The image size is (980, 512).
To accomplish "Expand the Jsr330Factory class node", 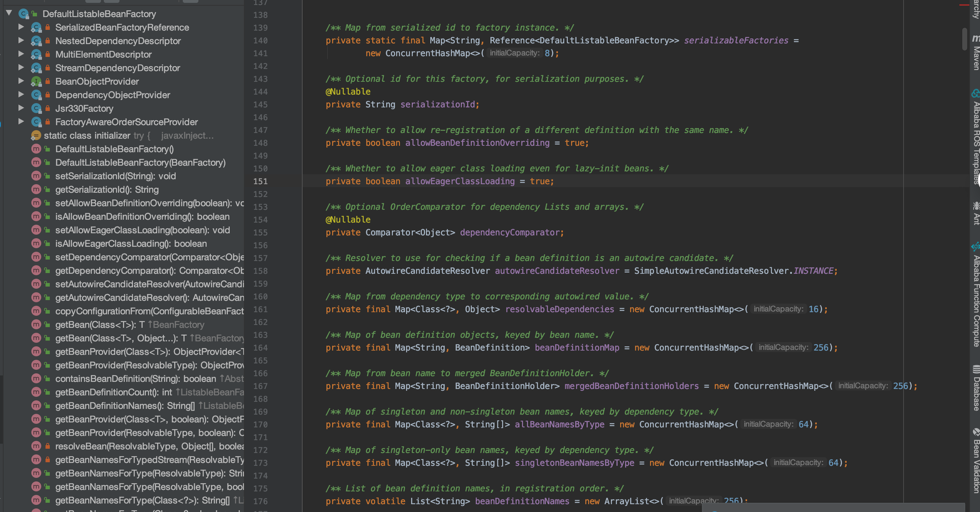I will (21, 108).
